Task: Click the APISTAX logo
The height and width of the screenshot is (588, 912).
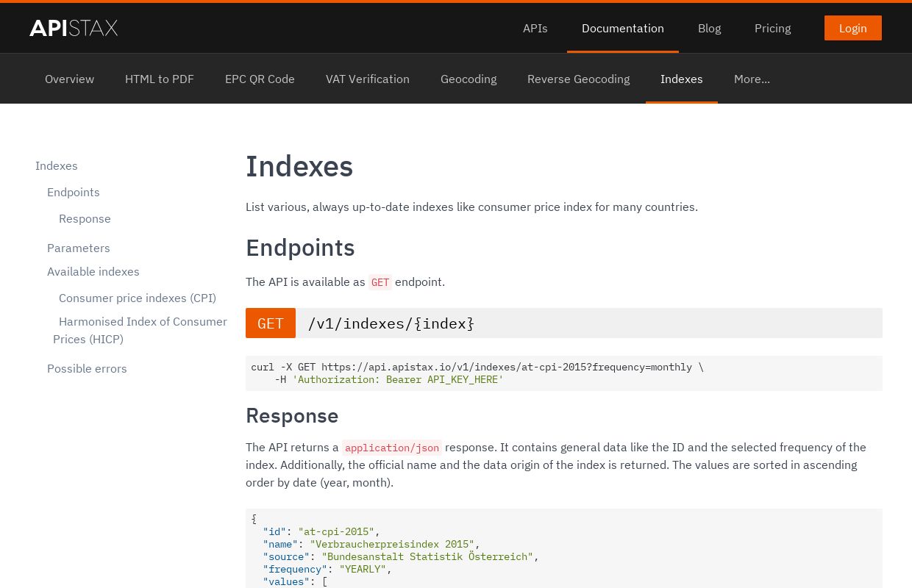Action: pos(74,28)
